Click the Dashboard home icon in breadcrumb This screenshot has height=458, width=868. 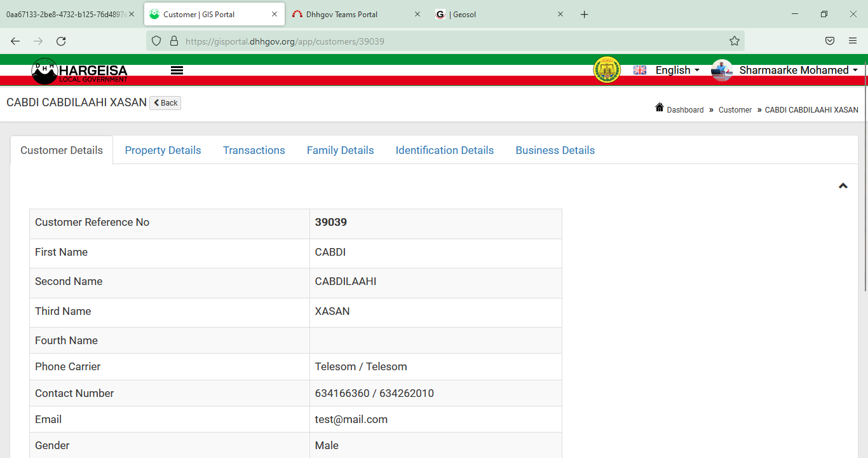pos(660,108)
